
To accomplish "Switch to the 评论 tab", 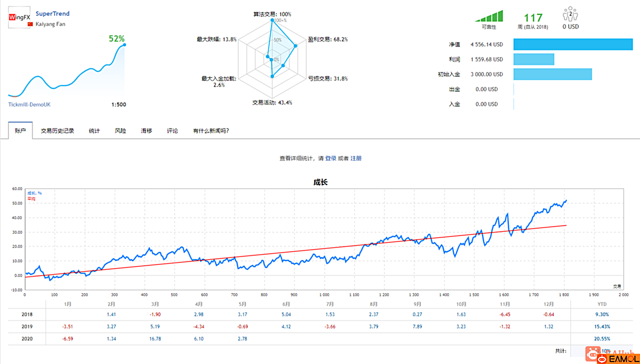I will 172,131.
